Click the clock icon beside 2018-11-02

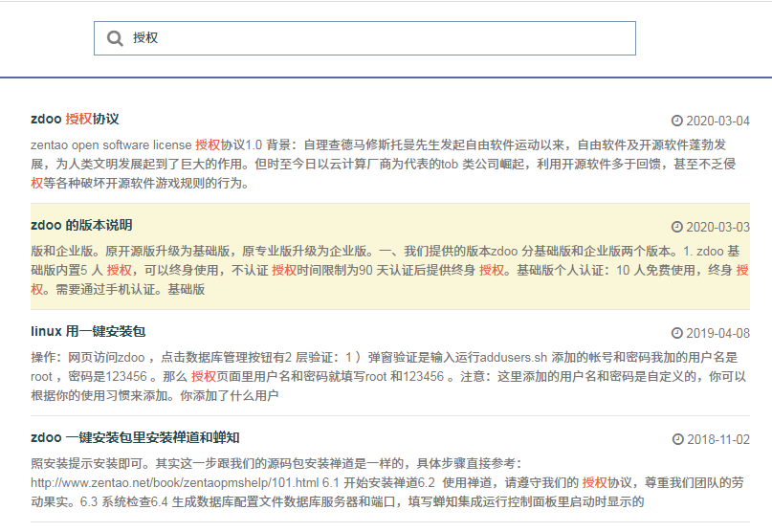(x=678, y=439)
